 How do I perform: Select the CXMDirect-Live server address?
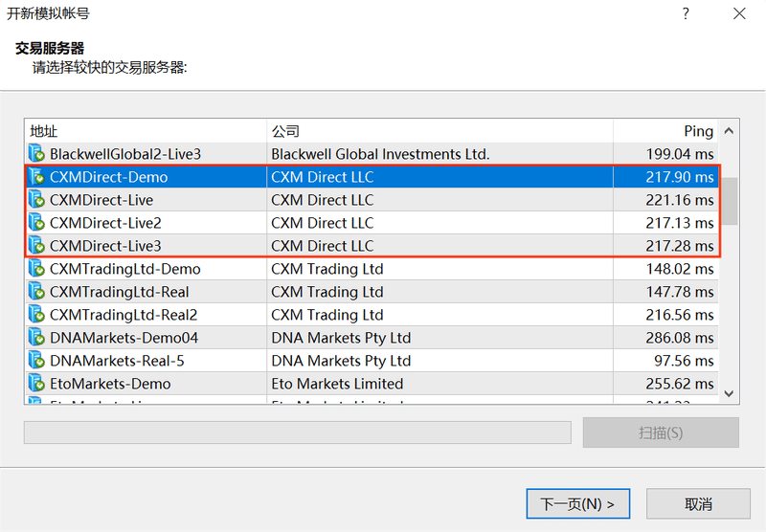point(101,200)
